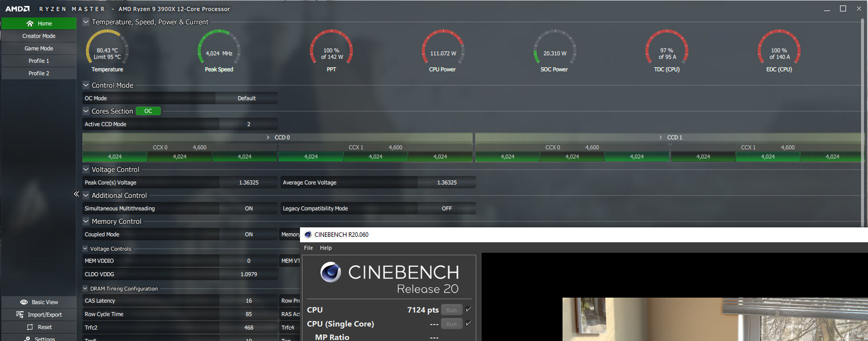Image resolution: width=868 pixels, height=341 pixels.
Task: Select Profile 1 in the sidebar
Action: (x=39, y=61)
